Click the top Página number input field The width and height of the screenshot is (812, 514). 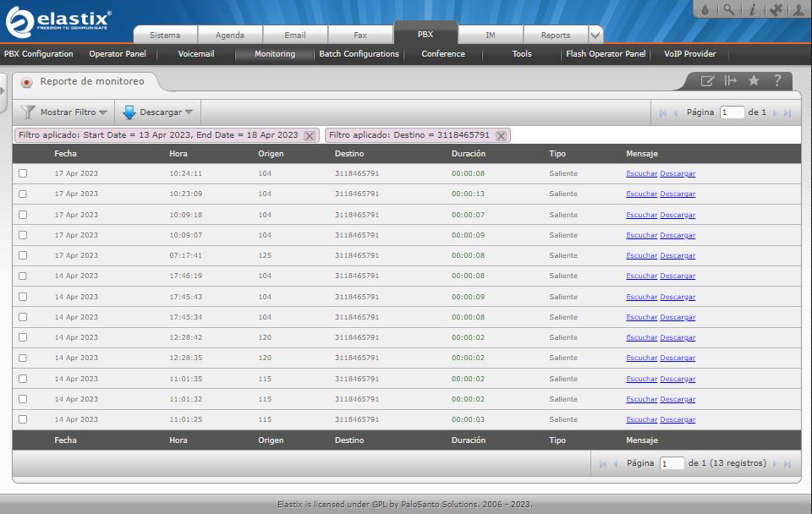coord(732,112)
